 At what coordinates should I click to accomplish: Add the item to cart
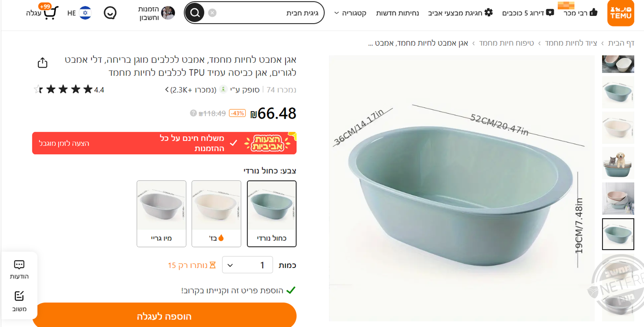[164, 316]
